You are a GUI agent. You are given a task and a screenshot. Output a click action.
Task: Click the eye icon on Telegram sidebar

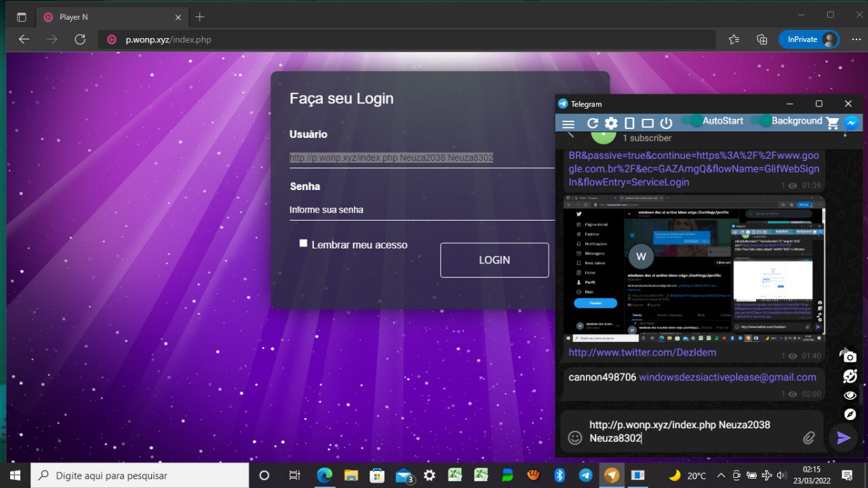coord(850,395)
